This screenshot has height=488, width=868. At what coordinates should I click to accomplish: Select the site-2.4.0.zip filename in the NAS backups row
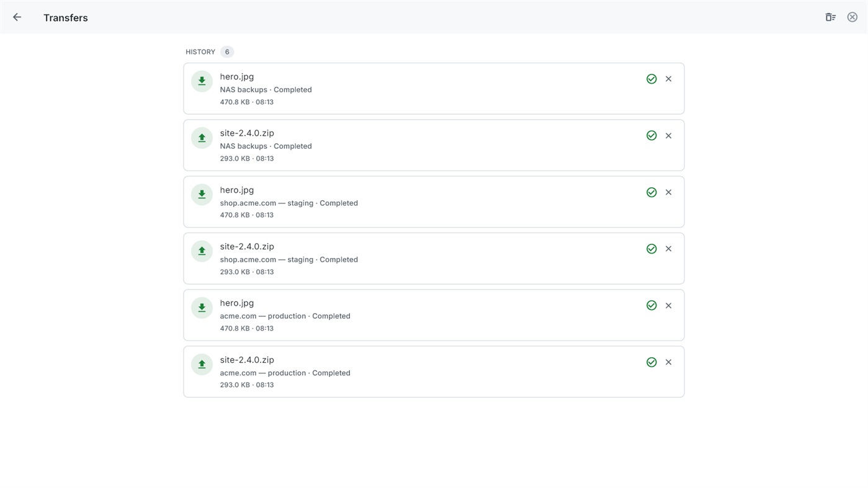point(247,133)
